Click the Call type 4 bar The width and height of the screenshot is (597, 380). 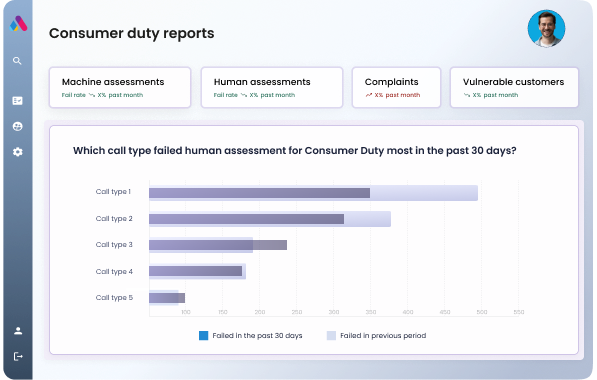195,271
